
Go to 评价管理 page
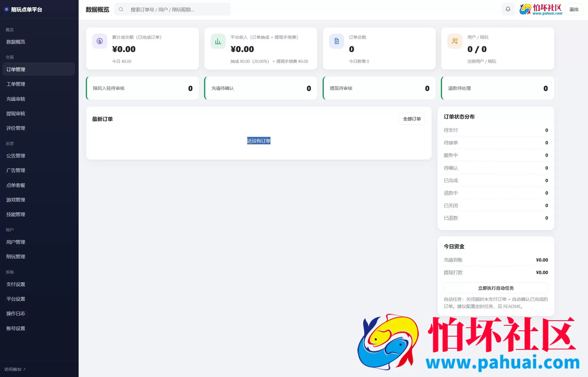pyautogui.click(x=39, y=128)
